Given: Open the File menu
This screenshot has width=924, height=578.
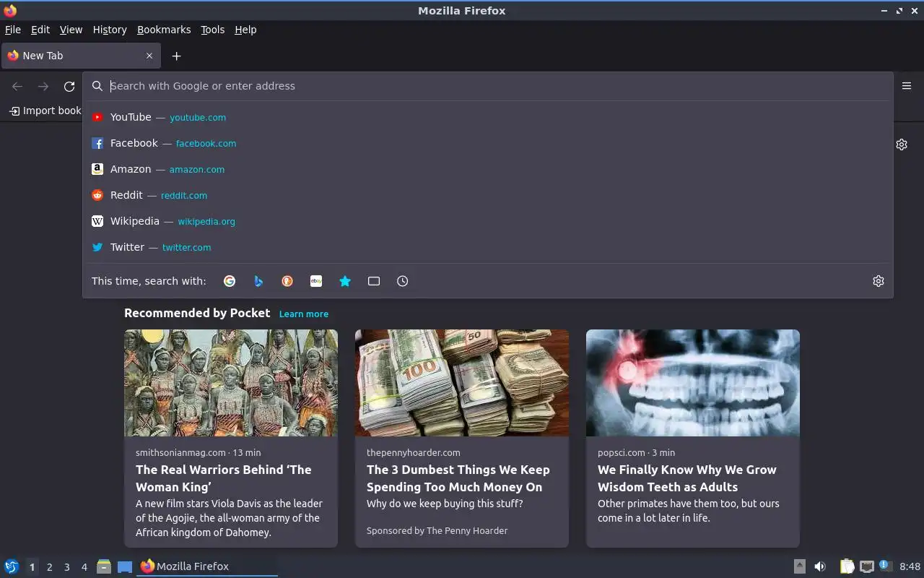Looking at the screenshot, I should (13, 30).
